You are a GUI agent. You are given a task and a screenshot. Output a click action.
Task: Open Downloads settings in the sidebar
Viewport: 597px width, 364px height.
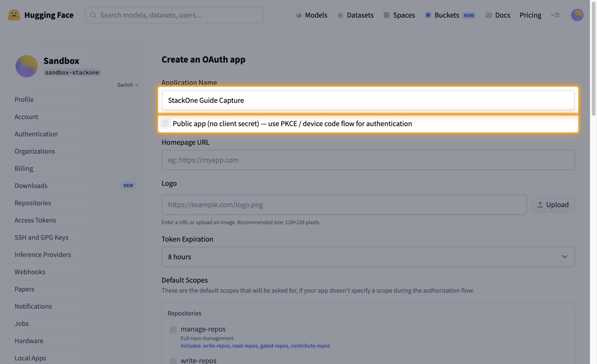pyautogui.click(x=75, y=185)
